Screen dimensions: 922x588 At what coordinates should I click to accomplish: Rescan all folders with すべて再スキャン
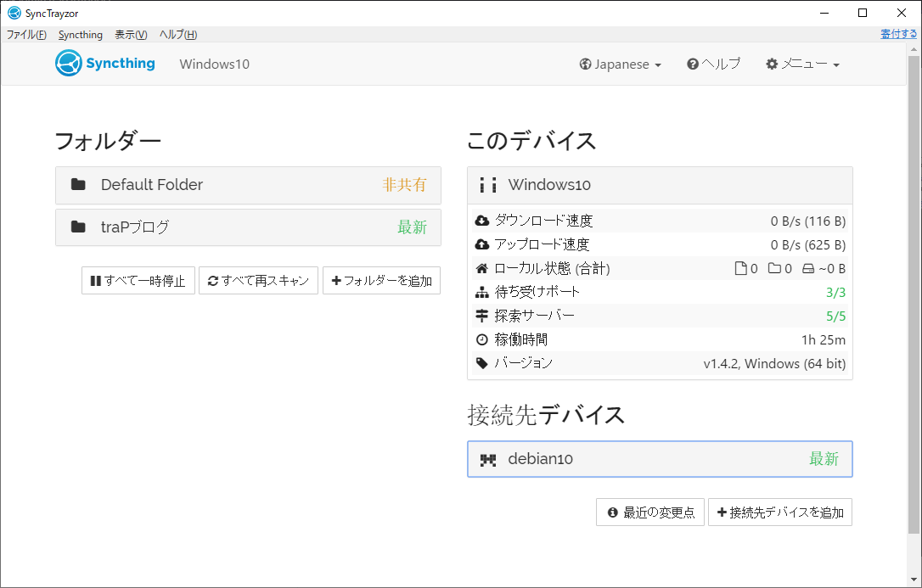[258, 281]
